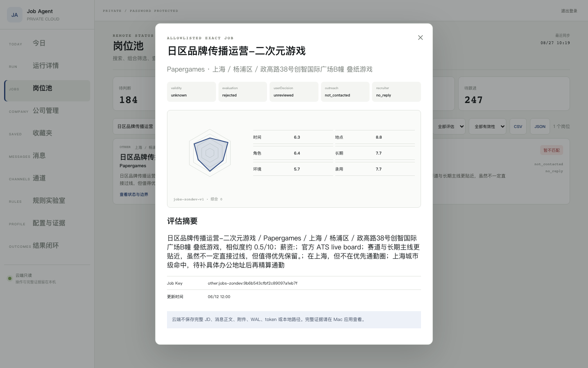588x368 pixels.
Task: Click the 地点 score 8.8
Action: pyautogui.click(x=379, y=137)
